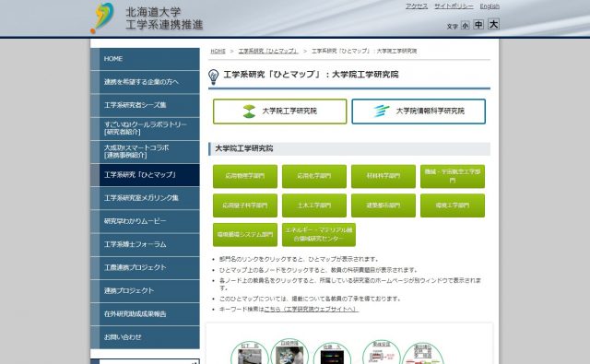Select the medium 中 font size icon

[478, 25]
